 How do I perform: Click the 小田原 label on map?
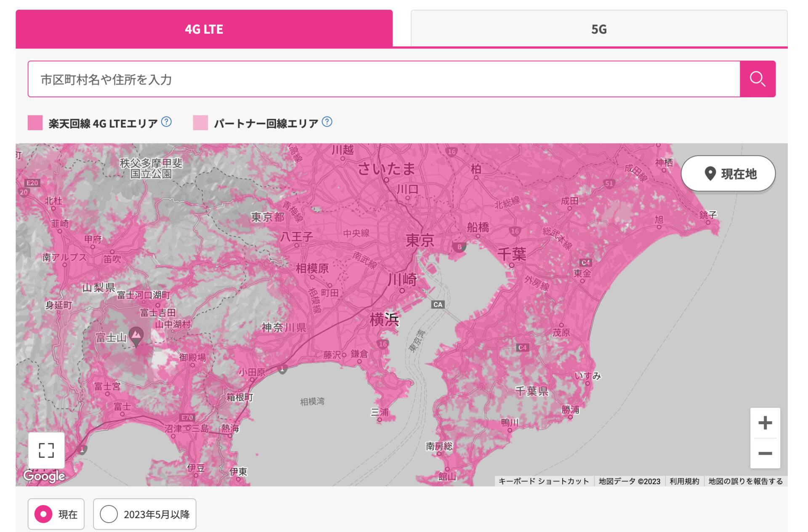pyautogui.click(x=252, y=372)
